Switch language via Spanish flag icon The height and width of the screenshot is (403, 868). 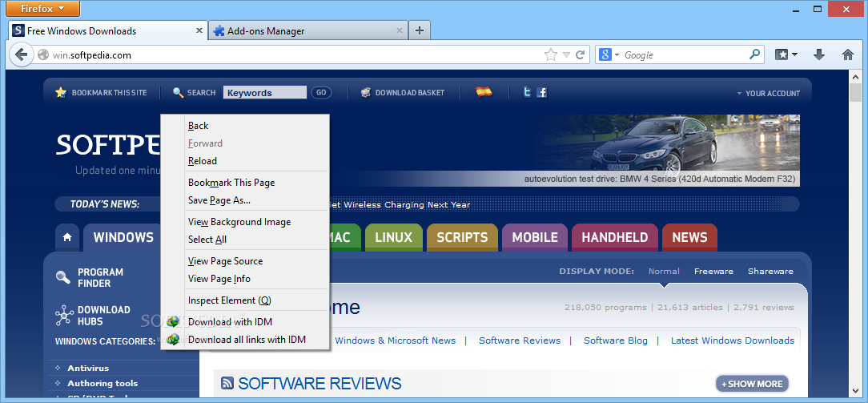[484, 92]
